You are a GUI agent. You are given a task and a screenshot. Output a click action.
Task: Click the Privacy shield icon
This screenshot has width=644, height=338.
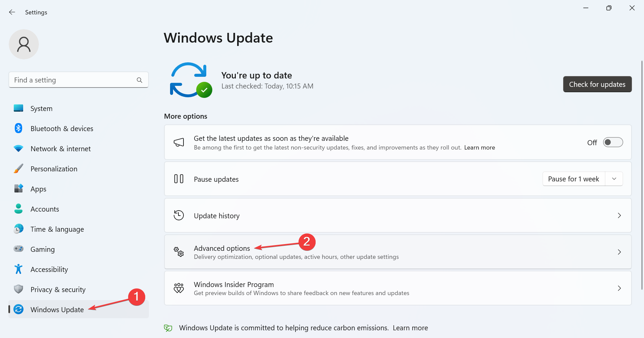tap(18, 289)
